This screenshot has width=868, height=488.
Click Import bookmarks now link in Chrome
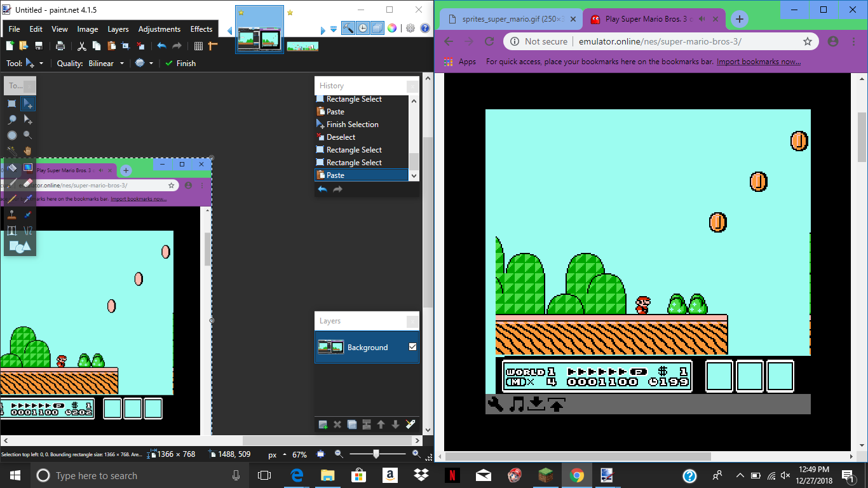pos(759,62)
